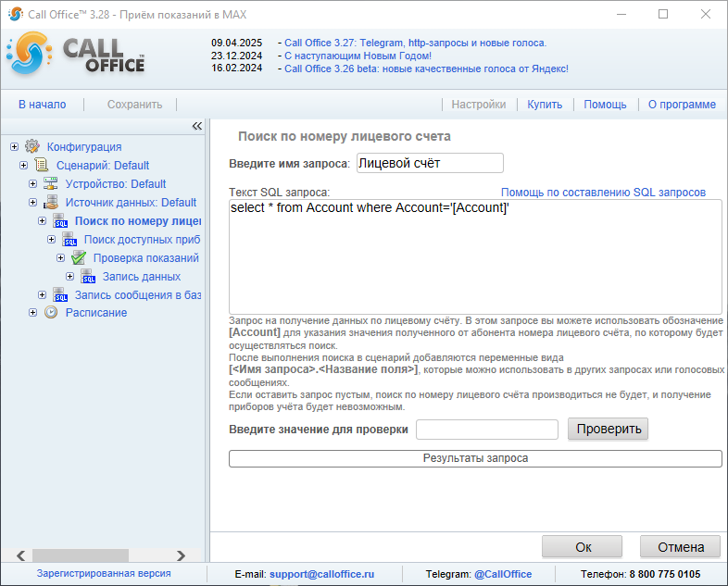Screen dimensions: 728x586
Task: Confirm with the Ок button
Action: coord(583,547)
